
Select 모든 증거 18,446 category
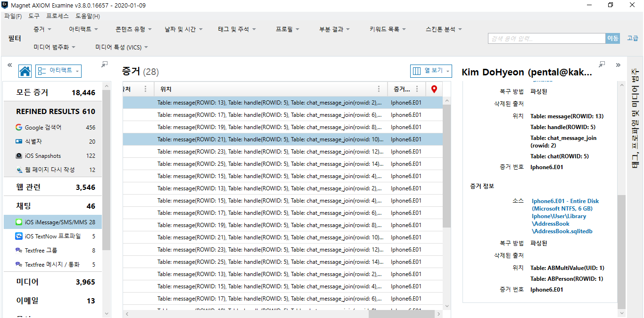pos(53,93)
